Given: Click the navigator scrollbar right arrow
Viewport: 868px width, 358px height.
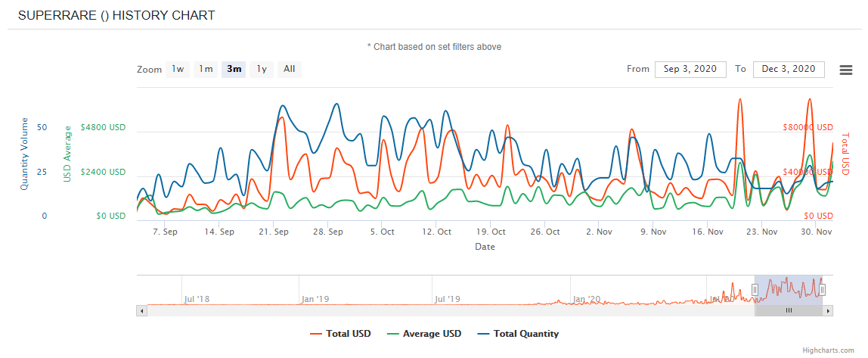Looking at the screenshot, I should tap(828, 311).
